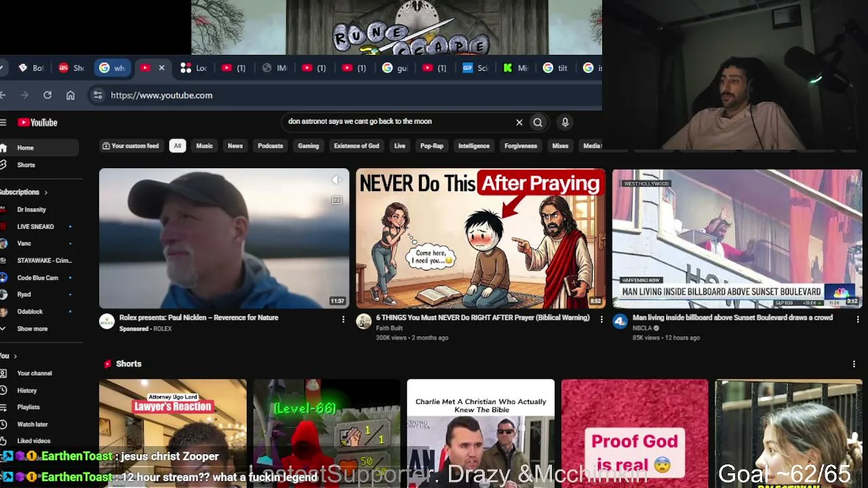Select the Podcasts filter chip
Screen dimensions: 868x488
tap(270, 146)
